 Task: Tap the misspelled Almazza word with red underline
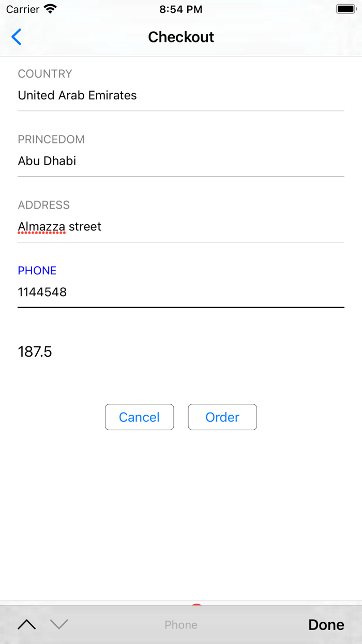[x=41, y=226]
